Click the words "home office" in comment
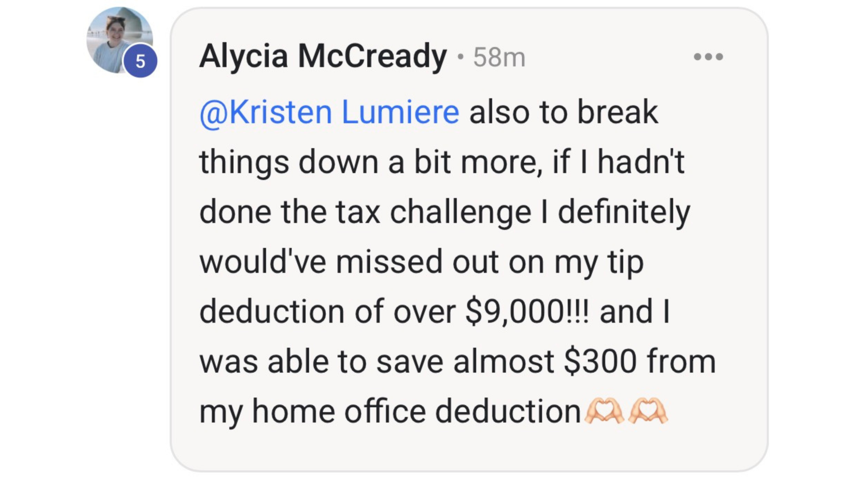 (339, 411)
